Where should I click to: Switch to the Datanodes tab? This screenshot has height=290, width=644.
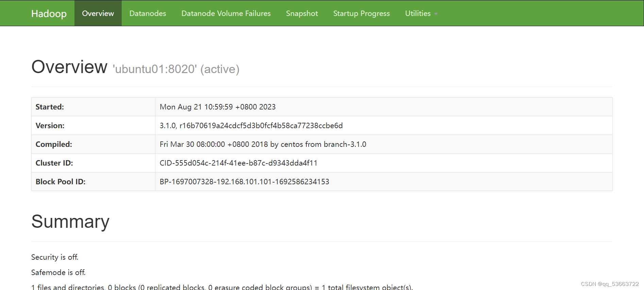click(x=148, y=13)
